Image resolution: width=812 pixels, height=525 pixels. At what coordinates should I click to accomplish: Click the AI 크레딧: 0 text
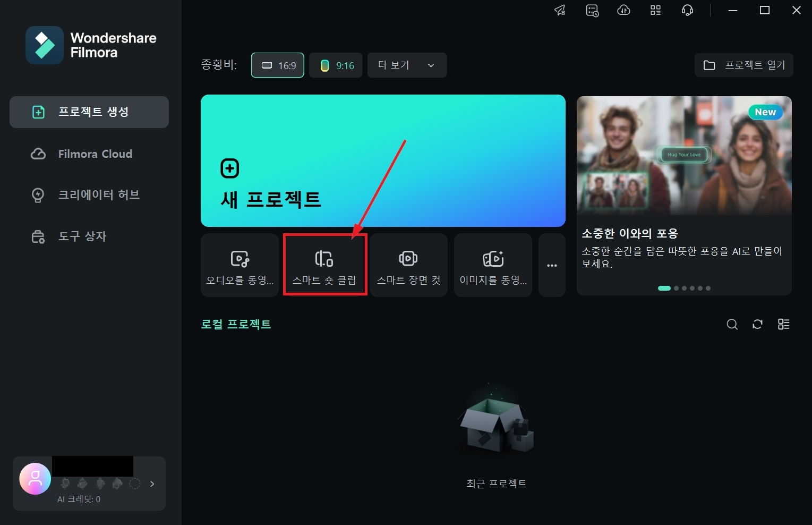79,499
